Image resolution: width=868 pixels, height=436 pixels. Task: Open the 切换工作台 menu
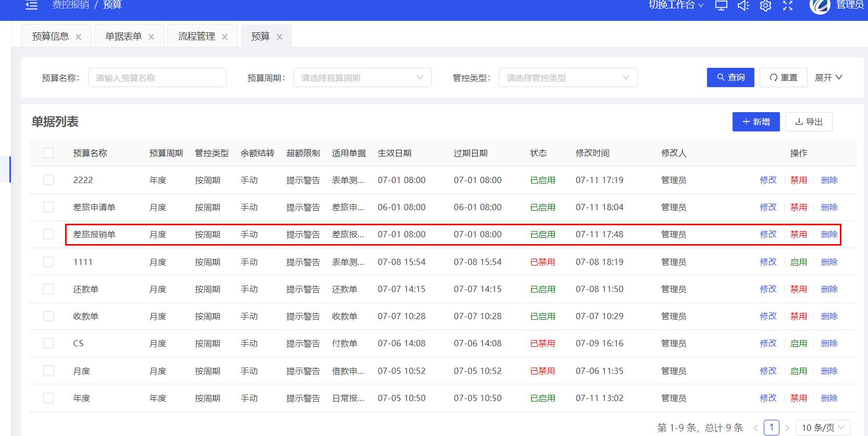click(676, 5)
